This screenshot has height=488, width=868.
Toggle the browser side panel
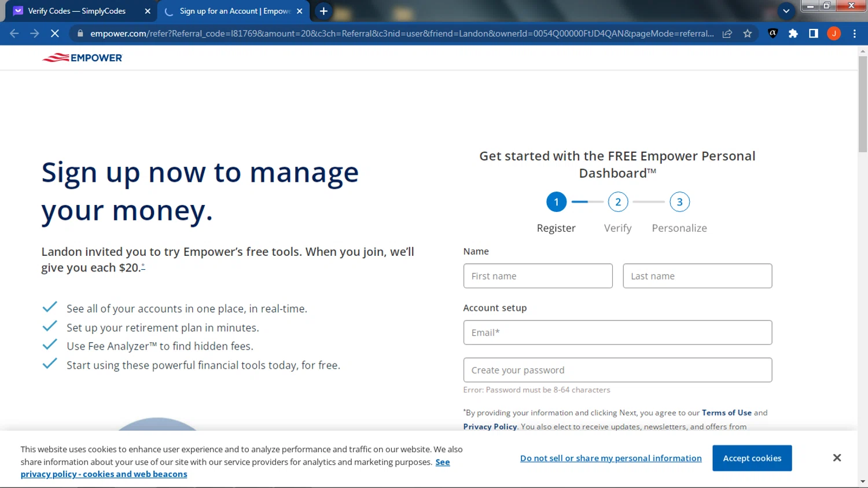pyautogui.click(x=814, y=34)
